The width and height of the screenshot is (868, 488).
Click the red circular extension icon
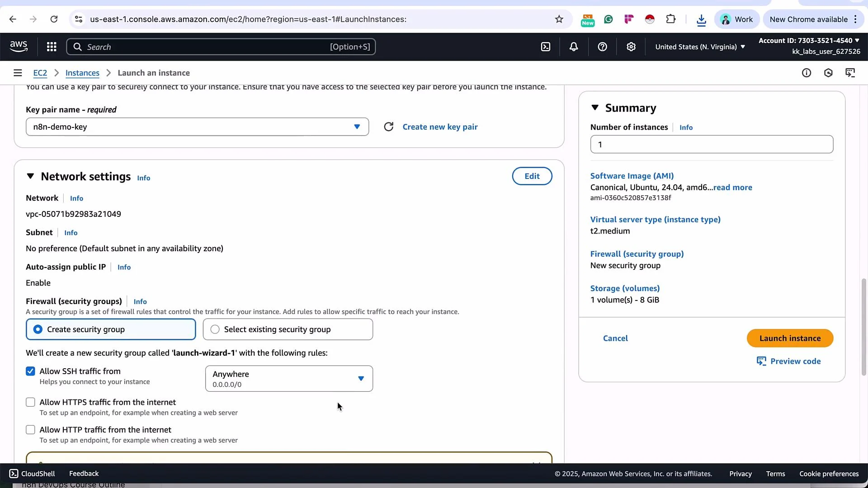point(650,19)
